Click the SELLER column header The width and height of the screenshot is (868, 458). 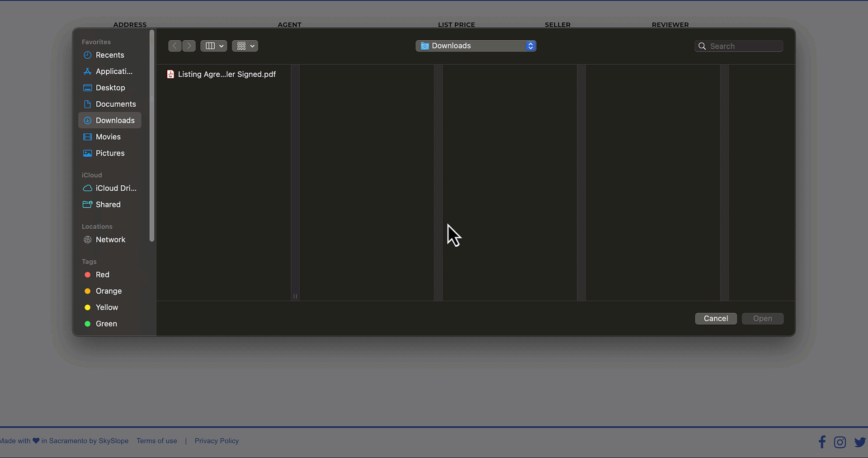click(557, 25)
